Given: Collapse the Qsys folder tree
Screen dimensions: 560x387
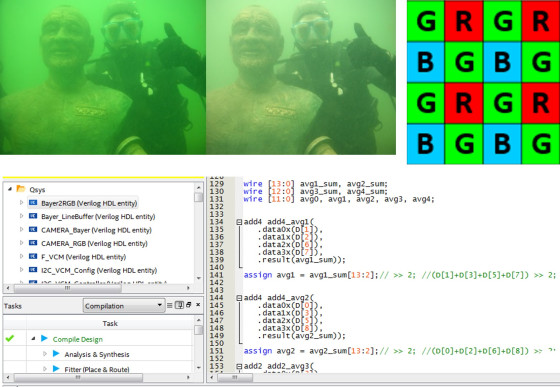Looking at the screenshot, I should (x=10, y=189).
